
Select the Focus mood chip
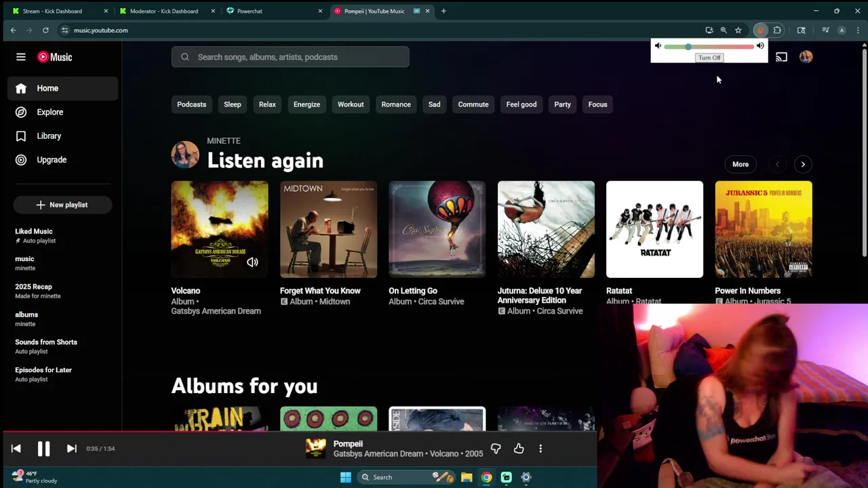coord(597,104)
